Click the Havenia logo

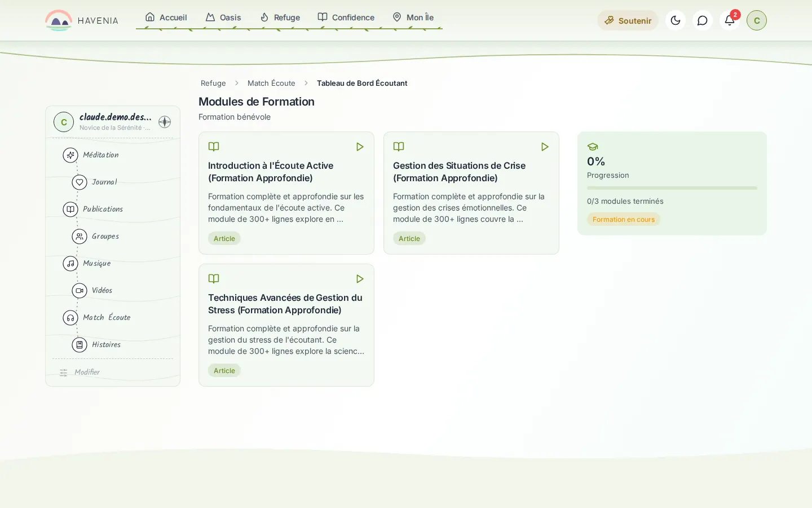coord(82,20)
